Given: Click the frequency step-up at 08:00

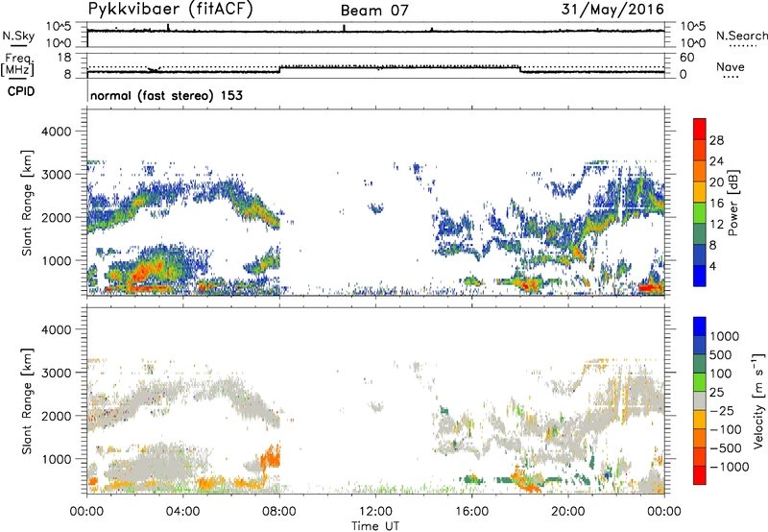Looking at the screenshot, I should point(279,69).
